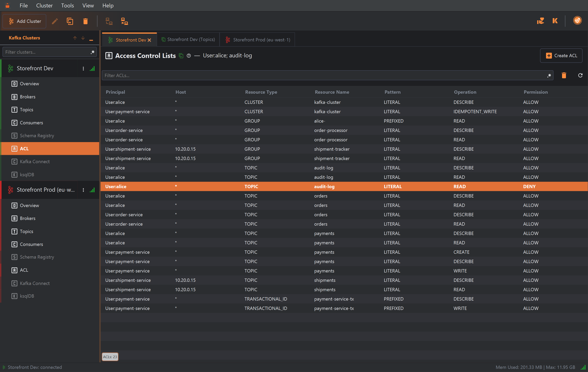Image resolution: width=588 pixels, height=372 pixels.
Task: Toggle regex in cluster filter field
Action: [x=93, y=52]
